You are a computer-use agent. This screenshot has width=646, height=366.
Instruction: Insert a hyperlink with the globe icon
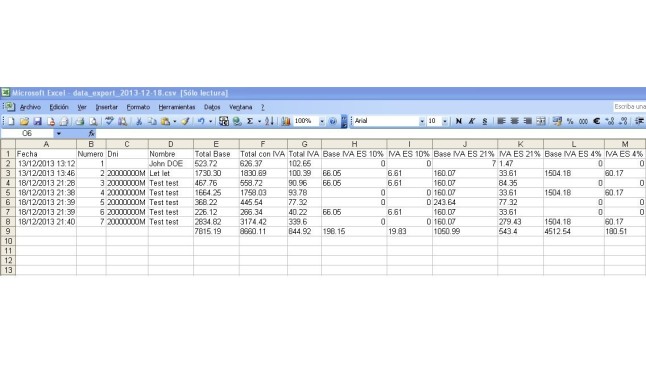click(x=237, y=121)
